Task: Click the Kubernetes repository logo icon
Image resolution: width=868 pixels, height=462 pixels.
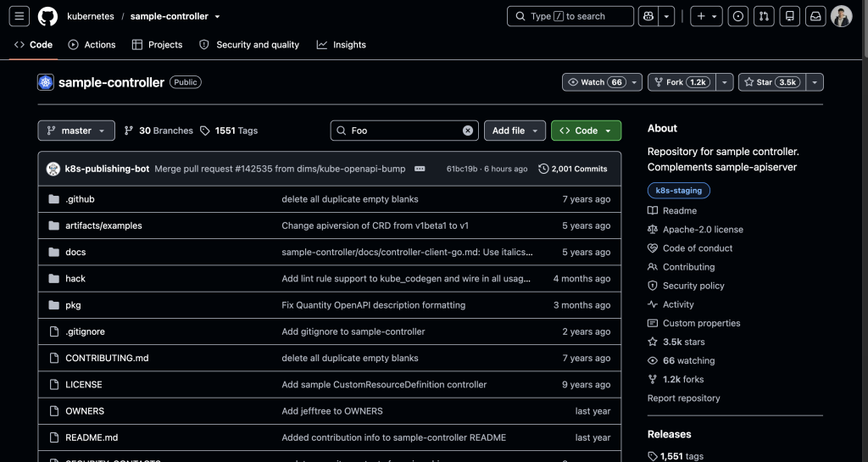Action: tap(46, 82)
